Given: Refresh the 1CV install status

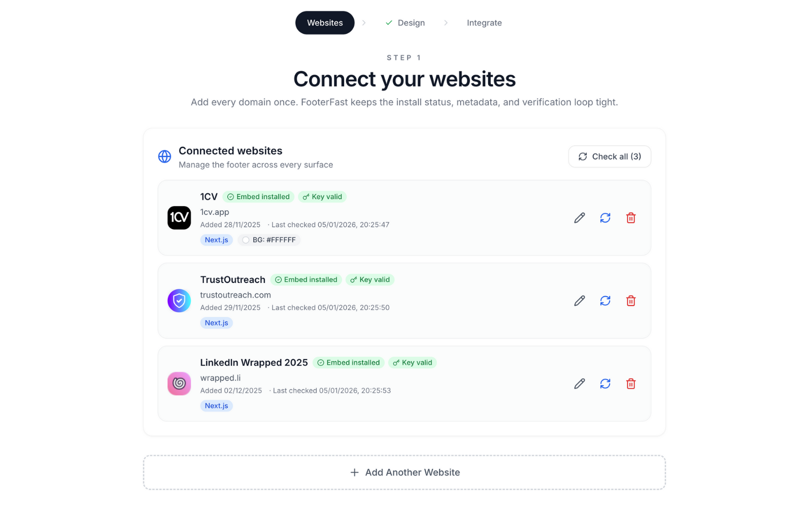Looking at the screenshot, I should coord(605,217).
